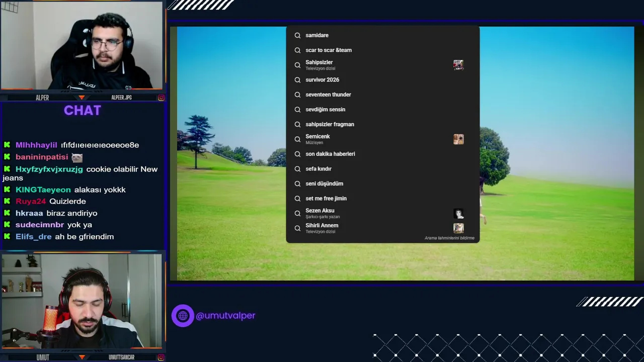Viewport: 644px width, 362px height.
Task: Click chat username KINGTaeyeon
Action: [43, 190]
